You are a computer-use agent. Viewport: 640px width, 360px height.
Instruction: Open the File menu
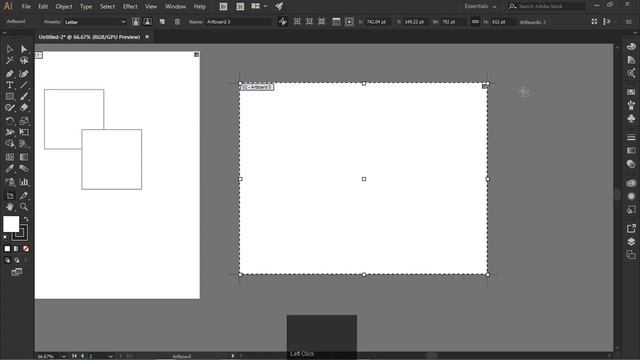[x=26, y=7]
